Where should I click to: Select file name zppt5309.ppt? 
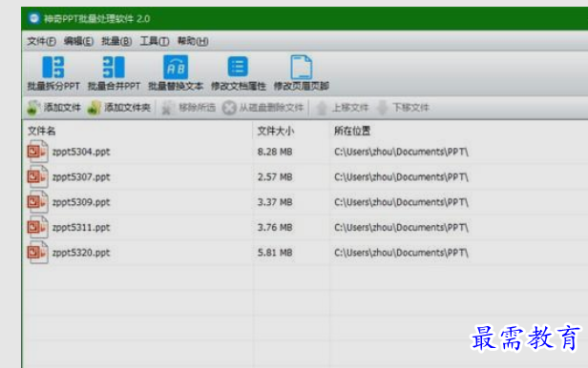81,202
